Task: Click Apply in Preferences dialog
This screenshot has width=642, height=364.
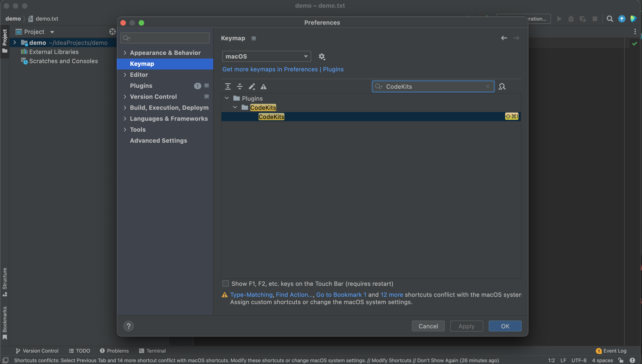Action: coord(467,326)
